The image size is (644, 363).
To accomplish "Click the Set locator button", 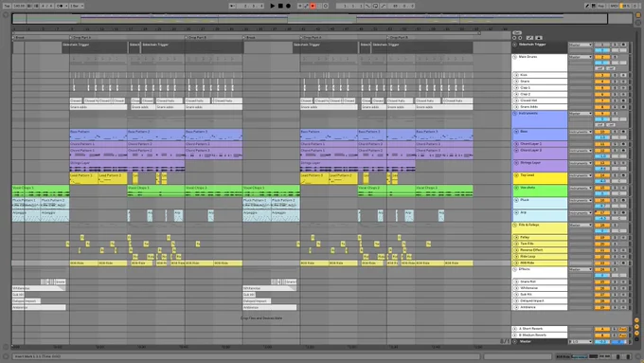I will (517, 32).
